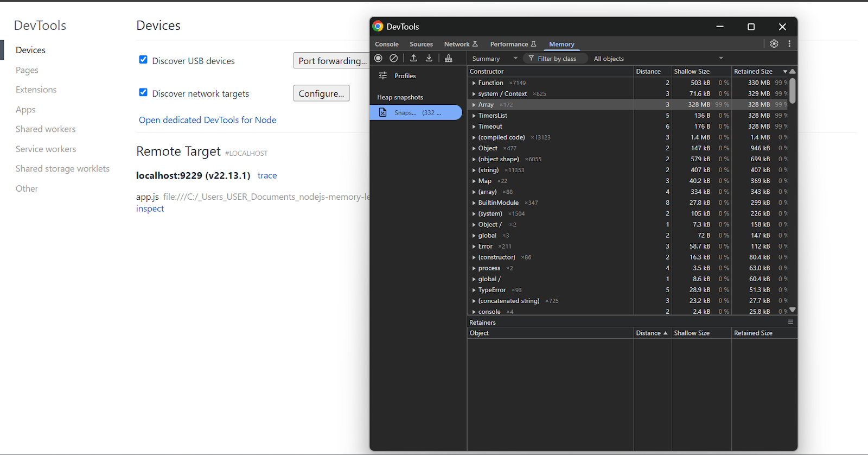Click the Heap snapshots section label

coord(400,97)
